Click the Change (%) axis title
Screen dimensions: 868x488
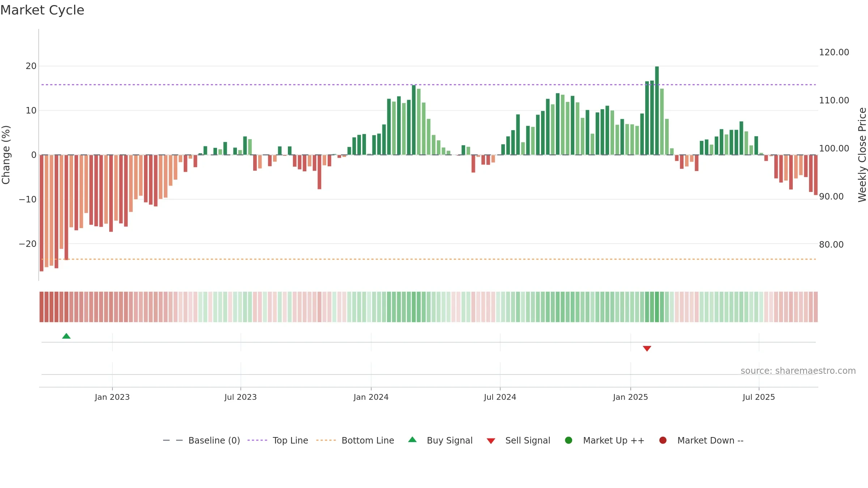click(6, 155)
